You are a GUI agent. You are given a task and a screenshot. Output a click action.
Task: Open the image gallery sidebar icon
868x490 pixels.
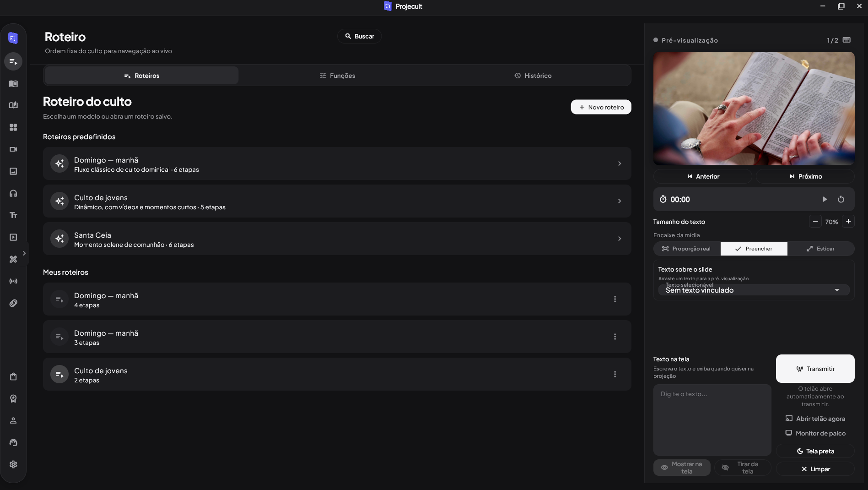pyautogui.click(x=13, y=171)
